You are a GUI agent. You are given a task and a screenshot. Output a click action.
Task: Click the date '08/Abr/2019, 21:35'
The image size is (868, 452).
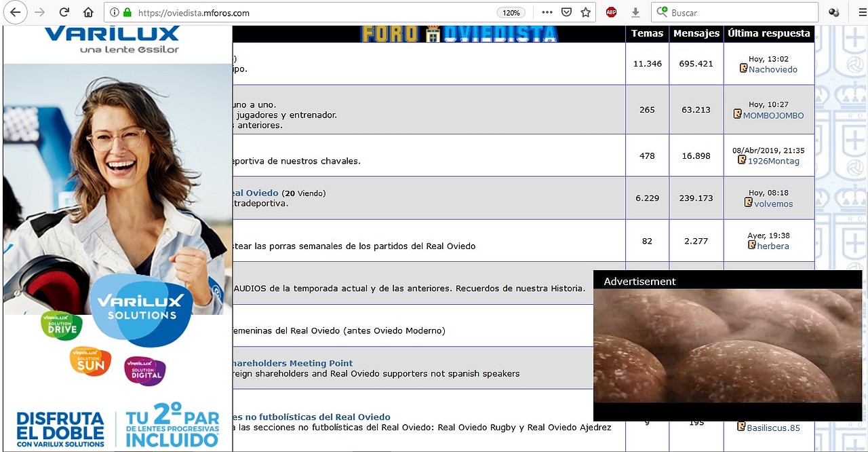(768, 151)
